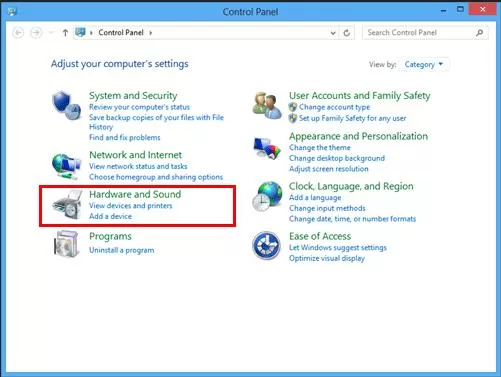Click Review your computer's status
The height and width of the screenshot is (377, 501).
click(139, 107)
